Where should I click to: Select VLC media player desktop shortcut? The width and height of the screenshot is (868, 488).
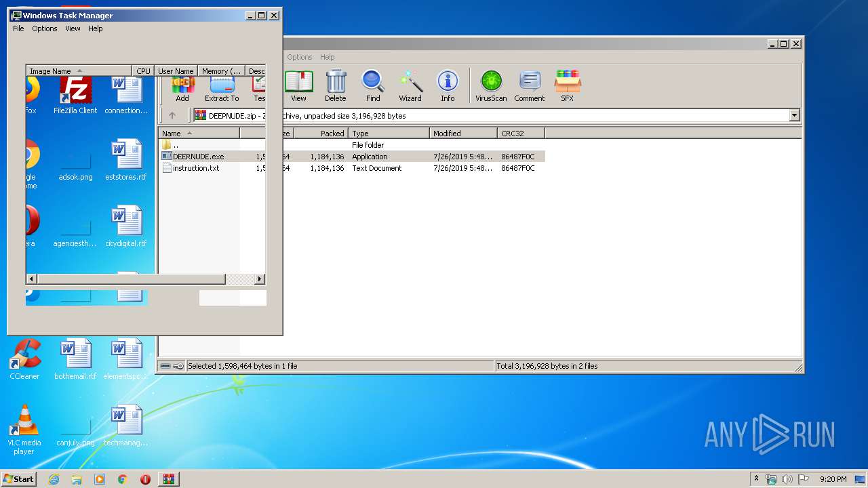tap(24, 430)
